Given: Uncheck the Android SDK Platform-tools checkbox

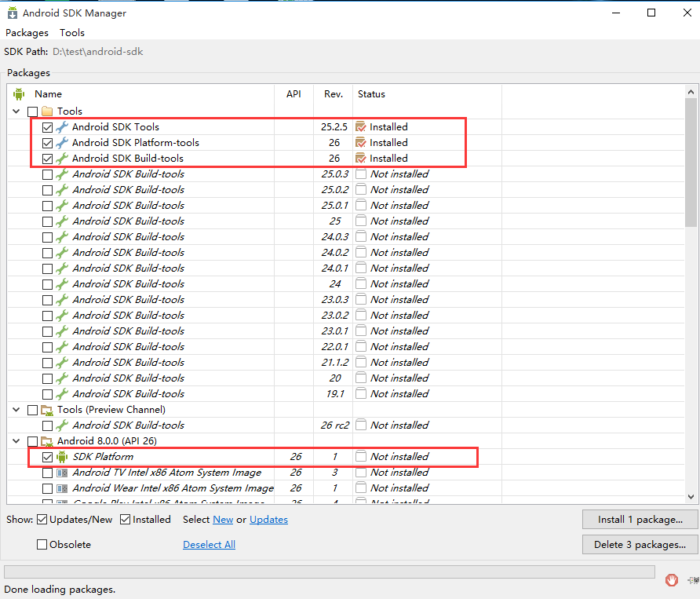Looking at the screenshot, I should pos(47,143).
